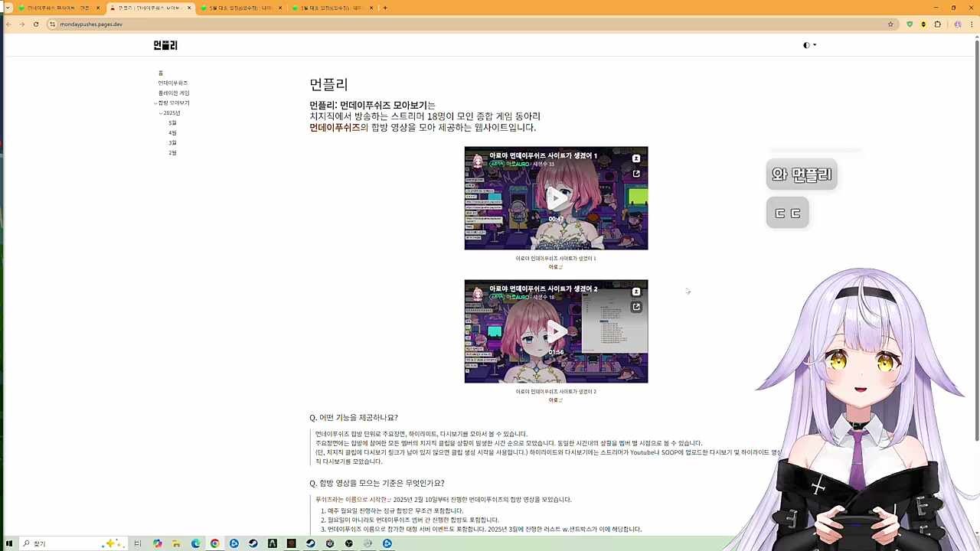The width and height of the screenshot is (980, 551).
Task: Close the fourth browser tab
Action: coord(371,8)
